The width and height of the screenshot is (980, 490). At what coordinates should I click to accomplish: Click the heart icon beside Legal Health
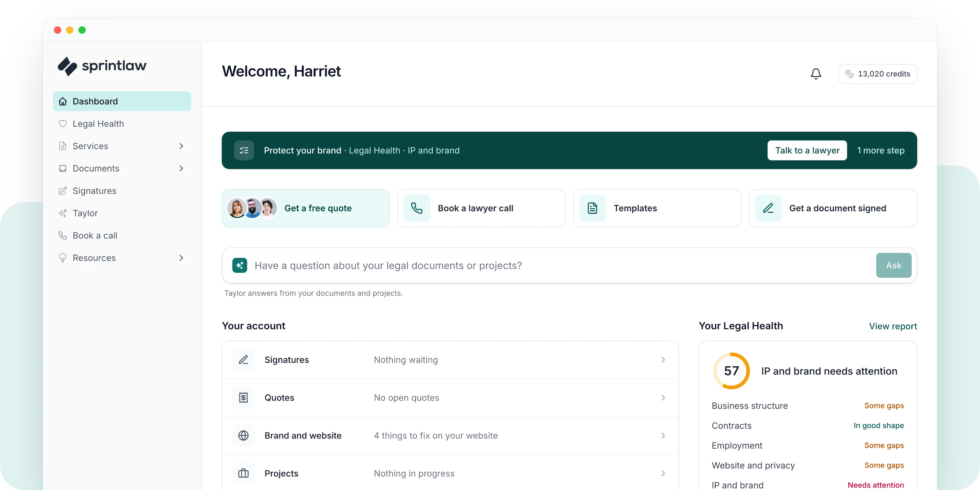point(63,124)
